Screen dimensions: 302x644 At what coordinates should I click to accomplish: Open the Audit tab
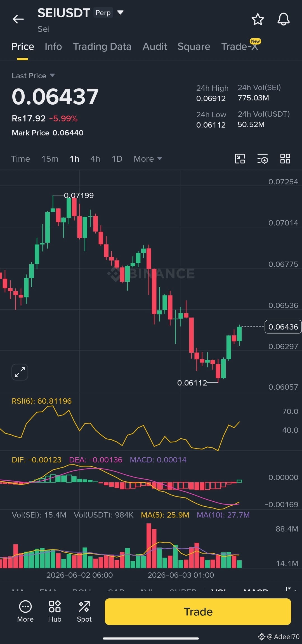(155, 46)
